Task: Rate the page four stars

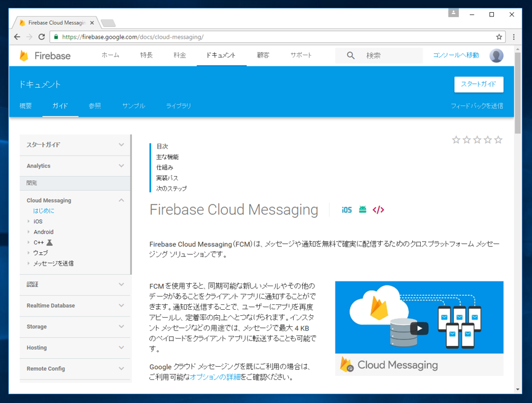Action: 487,140
